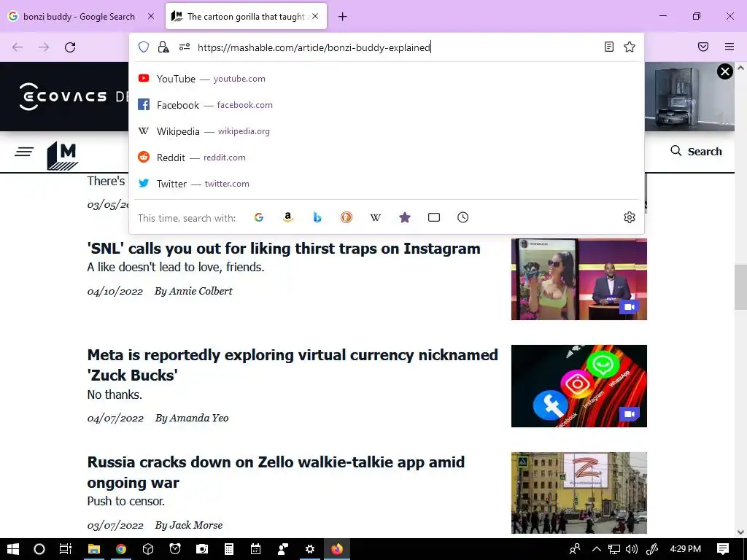Screen dimensions: 747x560
Task: Search within open Tabs icon
Action: (x=434, y=217)
